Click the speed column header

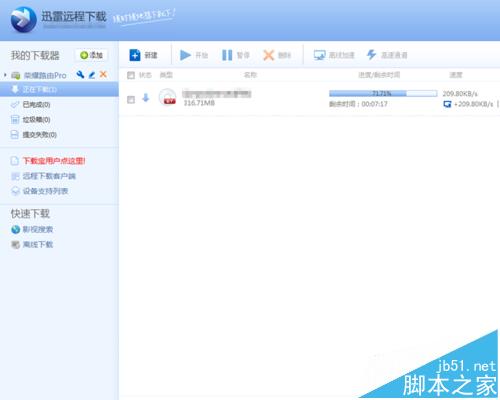[456, 75]
